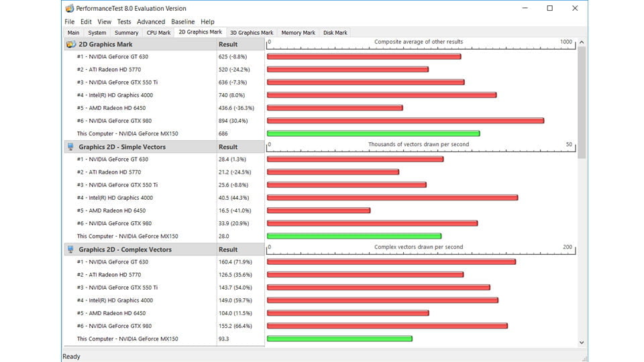Open the Memory Mark tab
644x362 pixels.
click(298, 32)
